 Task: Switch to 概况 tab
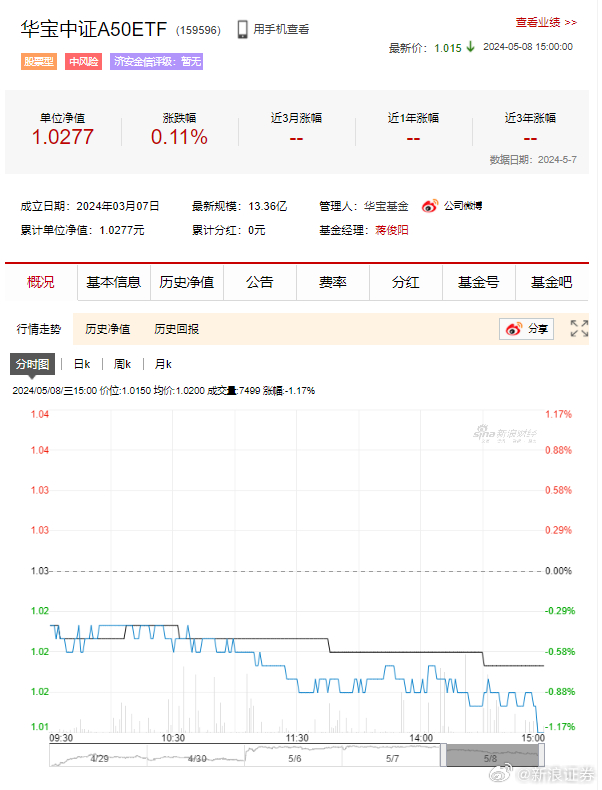click(41, 282)
